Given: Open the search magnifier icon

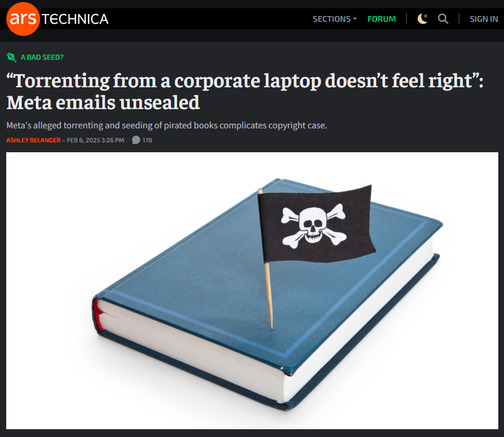Looking at the screenshot, I should click(443, 19).
